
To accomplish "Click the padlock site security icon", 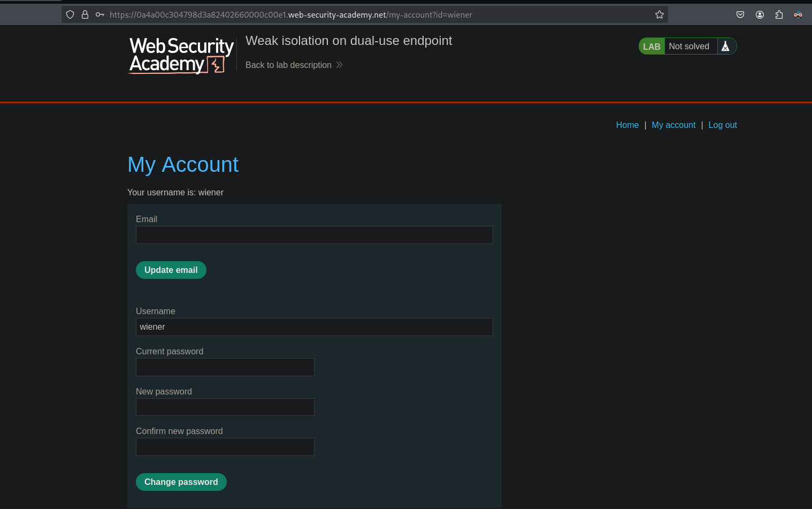I will coord(85,14).
